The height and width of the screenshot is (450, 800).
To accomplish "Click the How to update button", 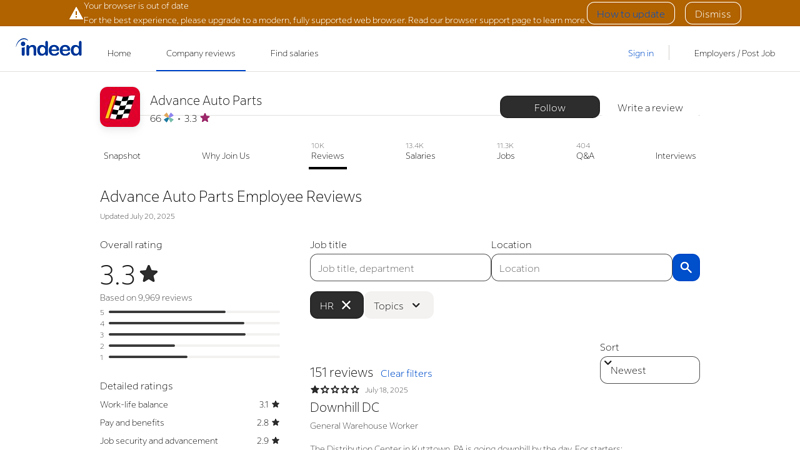I will 631,14.
